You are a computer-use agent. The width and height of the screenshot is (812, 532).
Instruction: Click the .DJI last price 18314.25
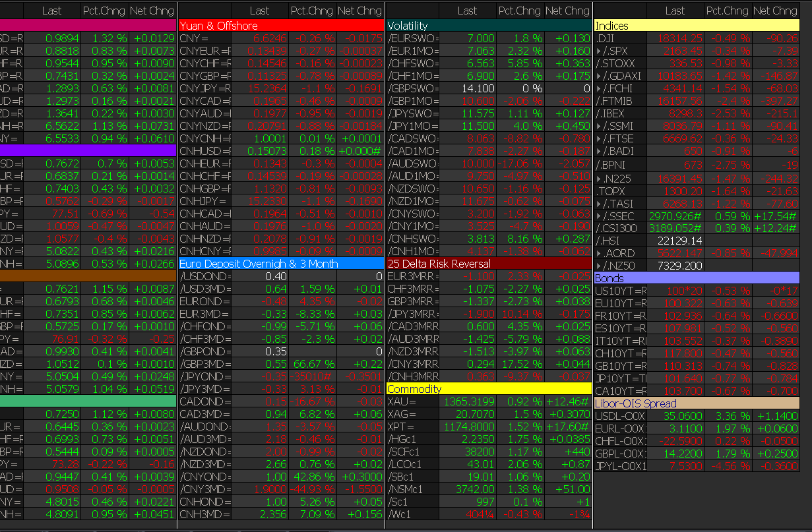coord(679,38)
